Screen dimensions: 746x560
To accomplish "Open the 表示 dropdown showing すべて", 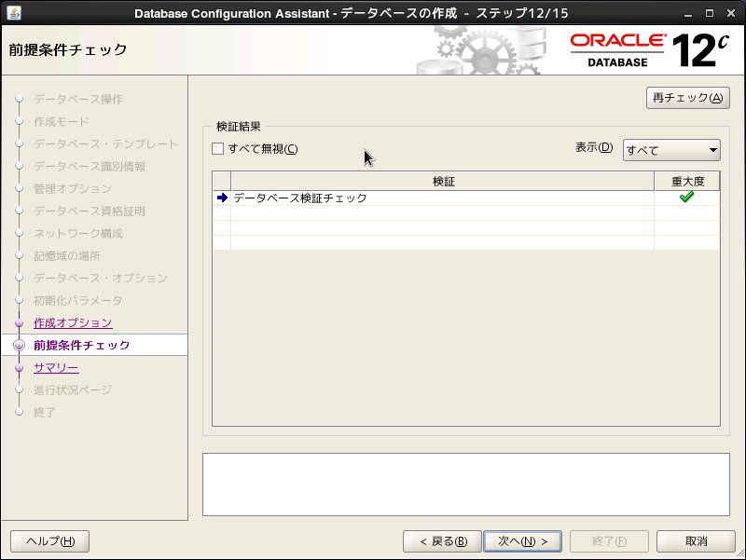I will pos(671,150).
